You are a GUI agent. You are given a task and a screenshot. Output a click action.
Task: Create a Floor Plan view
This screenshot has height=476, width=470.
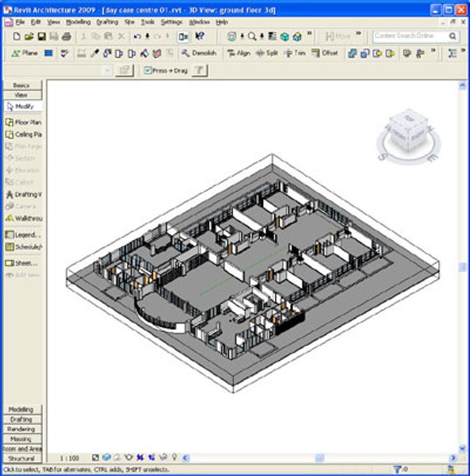coord(23,122)
